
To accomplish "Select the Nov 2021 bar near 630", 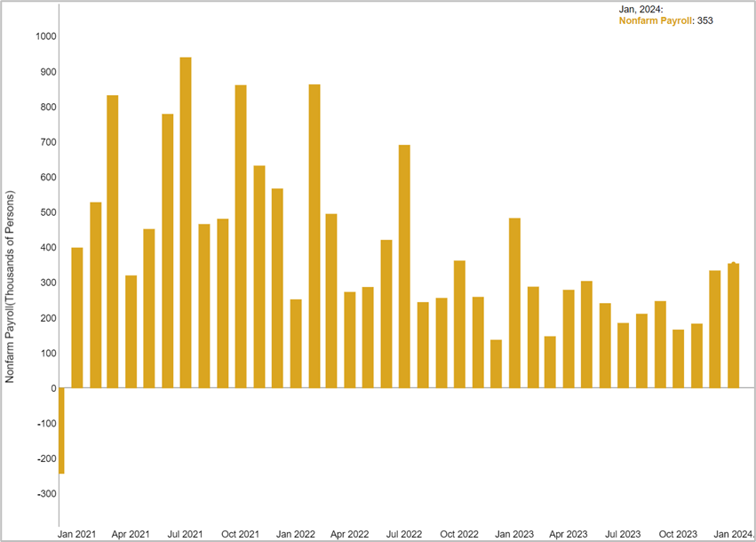I will [x=259, y=277].
